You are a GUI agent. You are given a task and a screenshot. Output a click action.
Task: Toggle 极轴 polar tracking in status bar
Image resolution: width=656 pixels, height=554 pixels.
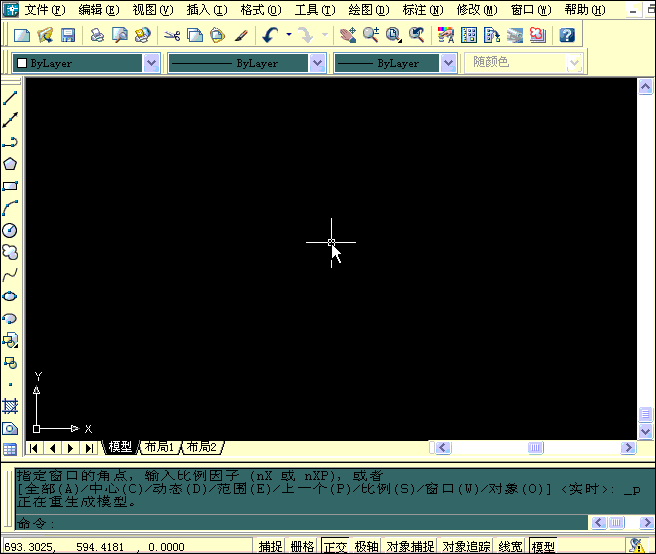click(x=366, y=546)
